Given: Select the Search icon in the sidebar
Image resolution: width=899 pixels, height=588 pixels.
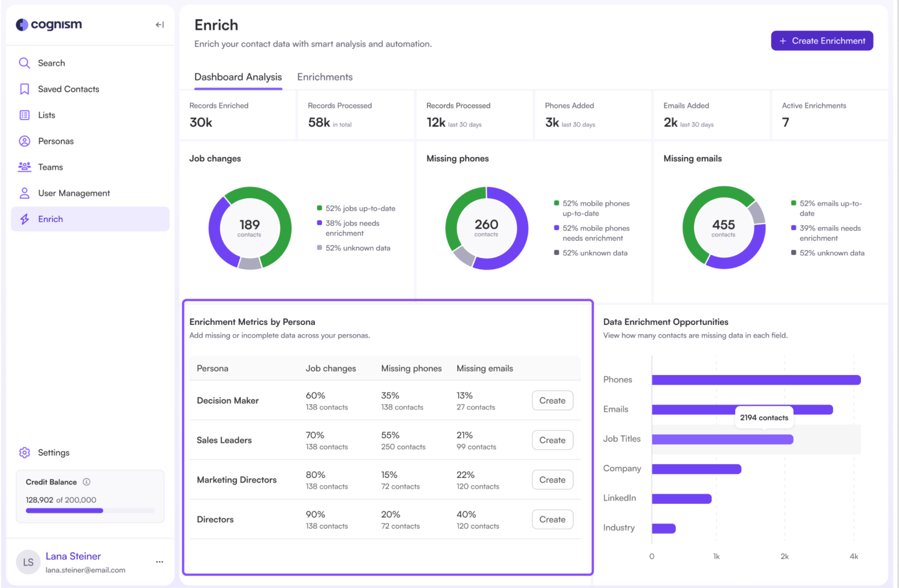Looking at the screenshot, I should point(24,63).
